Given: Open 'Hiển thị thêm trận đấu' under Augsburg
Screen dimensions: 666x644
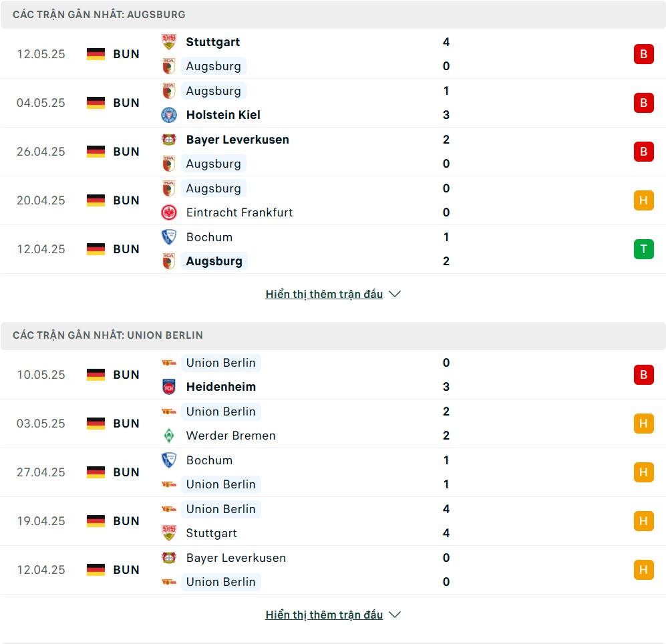Looking at the screenshot, I should 324,294.
